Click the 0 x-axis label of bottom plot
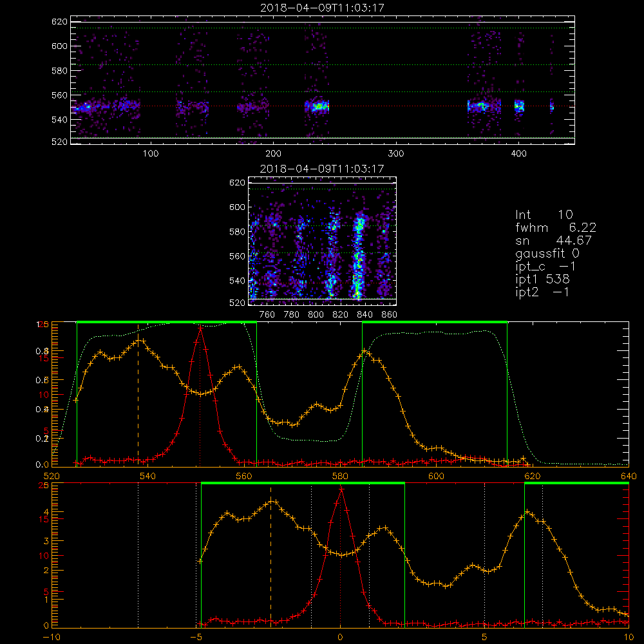This screenshot has height=644, width=644. click(x=340, y=638)
